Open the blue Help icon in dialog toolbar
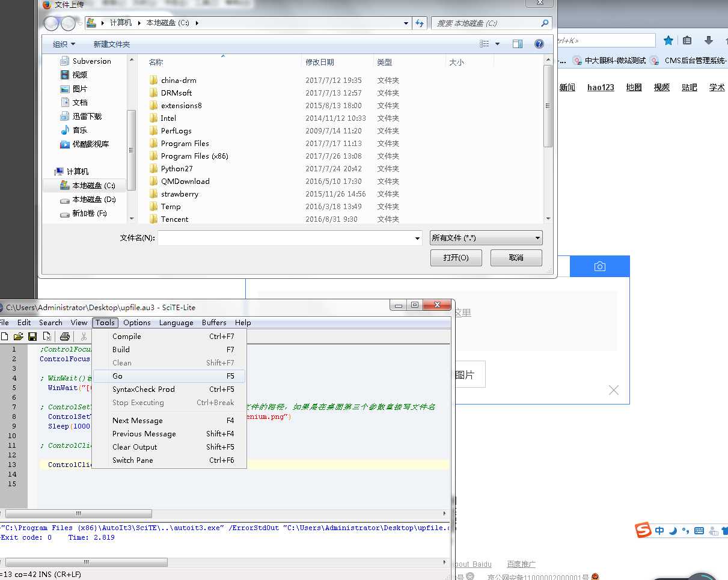The height and width of the screenshot is (580, 728). pos(539,44)
